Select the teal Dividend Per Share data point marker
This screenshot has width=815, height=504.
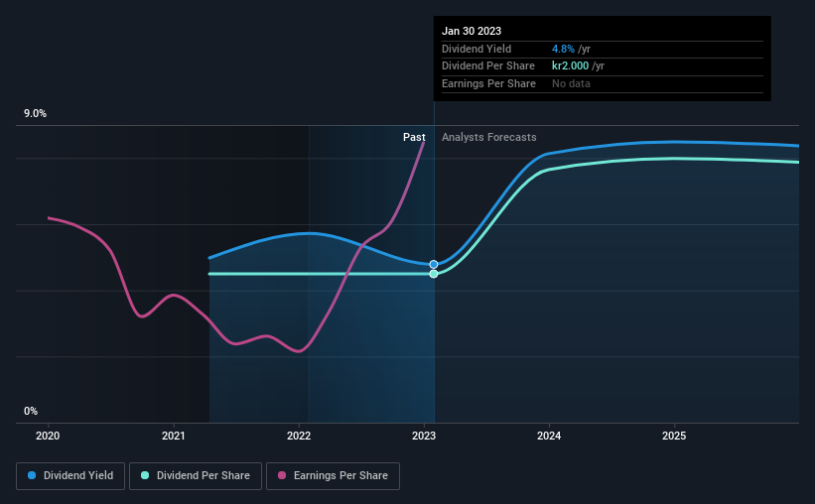point(434,274)
